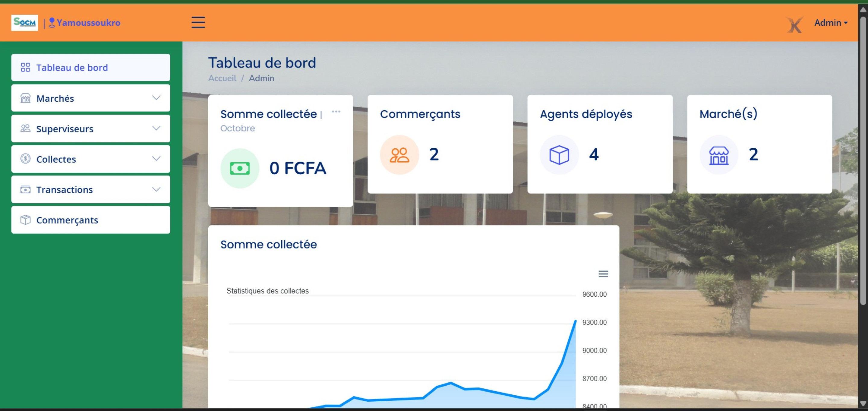This screenshot has height=411, width=868.
Task: Click the Accueil breadcrumb link
Action: pyautogui.click(x=222, y=78)
